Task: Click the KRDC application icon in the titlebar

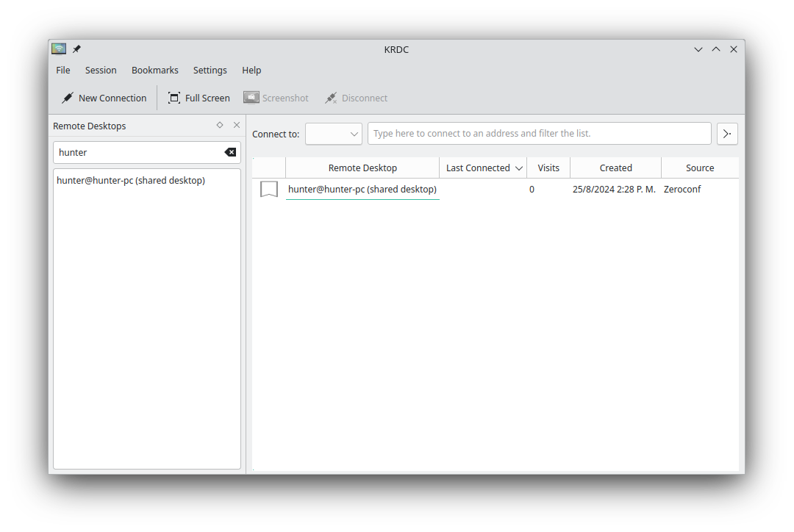Action: coord(58,48)
